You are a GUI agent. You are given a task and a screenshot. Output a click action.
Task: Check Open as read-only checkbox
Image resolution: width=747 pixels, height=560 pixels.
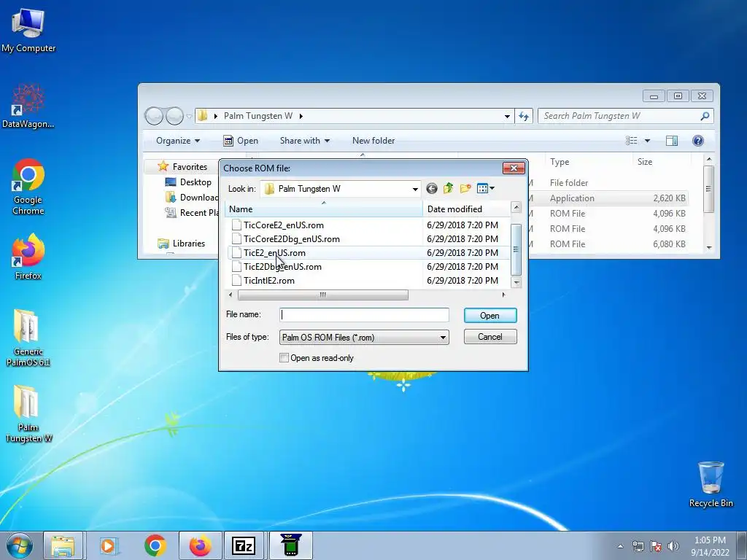[284, 357]
